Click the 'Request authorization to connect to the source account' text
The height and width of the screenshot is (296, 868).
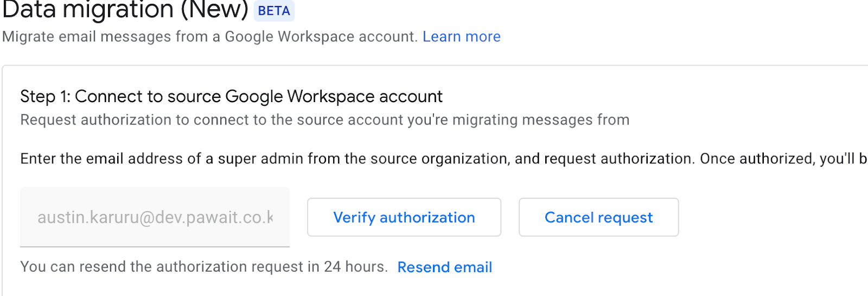coord(325,119)
